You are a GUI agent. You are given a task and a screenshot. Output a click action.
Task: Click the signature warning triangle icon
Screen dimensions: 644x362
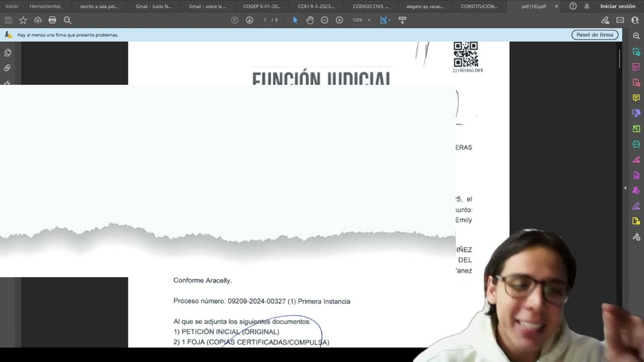pos(9,35)
